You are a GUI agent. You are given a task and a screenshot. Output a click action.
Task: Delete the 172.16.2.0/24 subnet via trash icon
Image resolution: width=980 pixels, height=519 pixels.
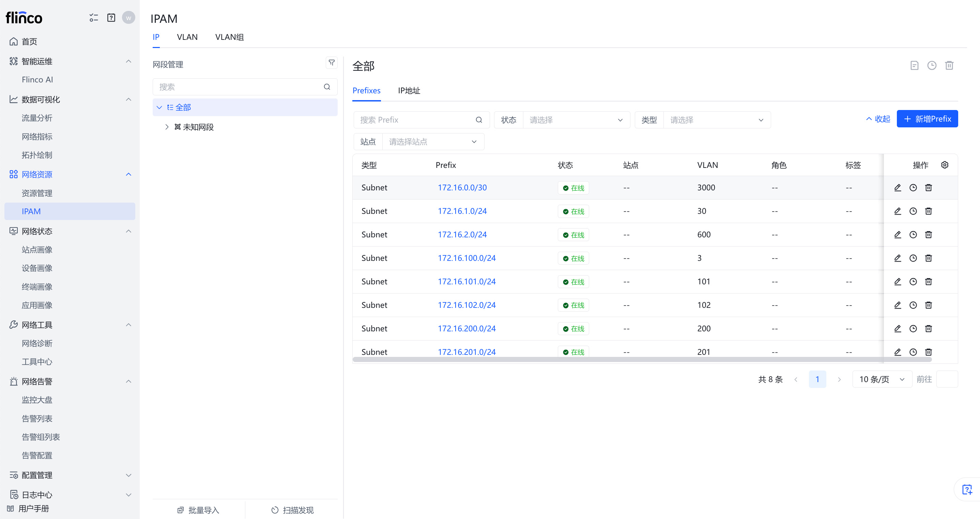[928, 235]
